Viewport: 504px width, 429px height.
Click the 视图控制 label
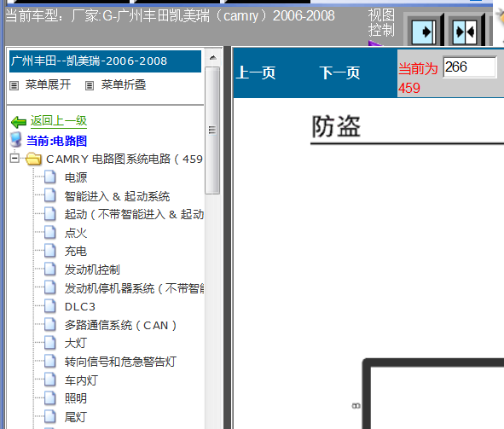381,23
